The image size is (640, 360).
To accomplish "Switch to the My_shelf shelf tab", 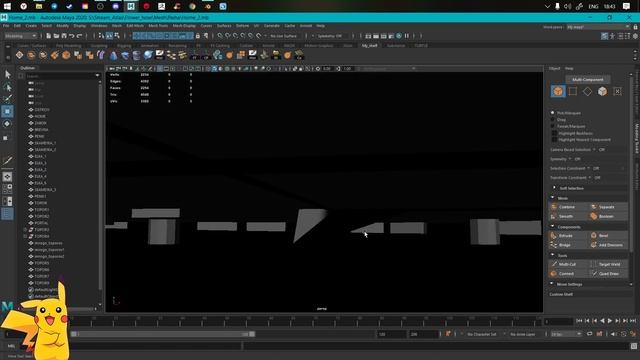I will (369, 46).
